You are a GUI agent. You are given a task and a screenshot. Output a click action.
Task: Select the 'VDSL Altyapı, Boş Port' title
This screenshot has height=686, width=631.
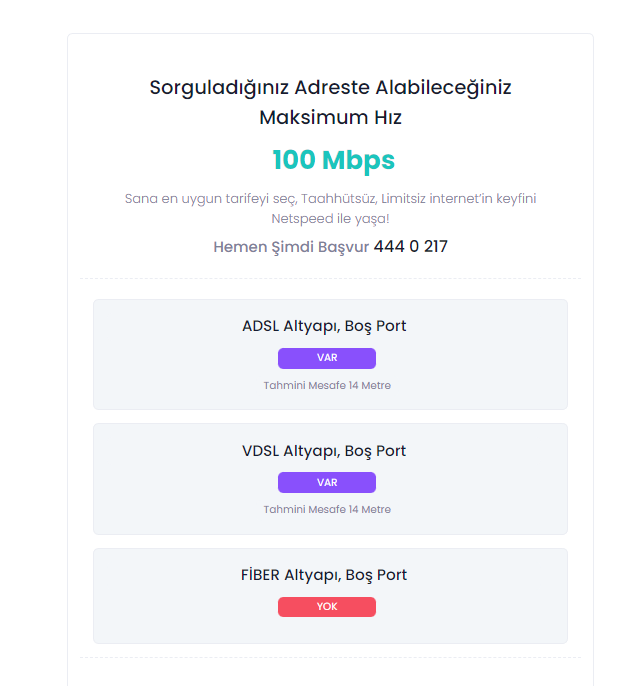(324, 451)
